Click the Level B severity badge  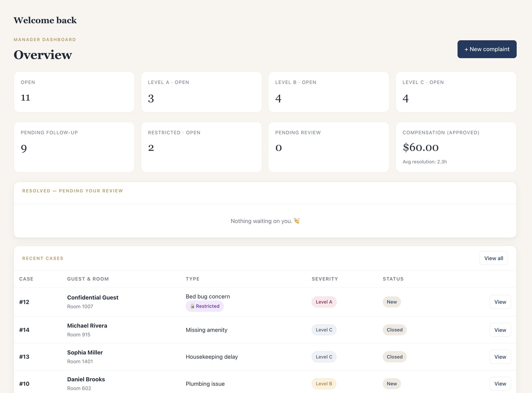click(x=324, y=384)
